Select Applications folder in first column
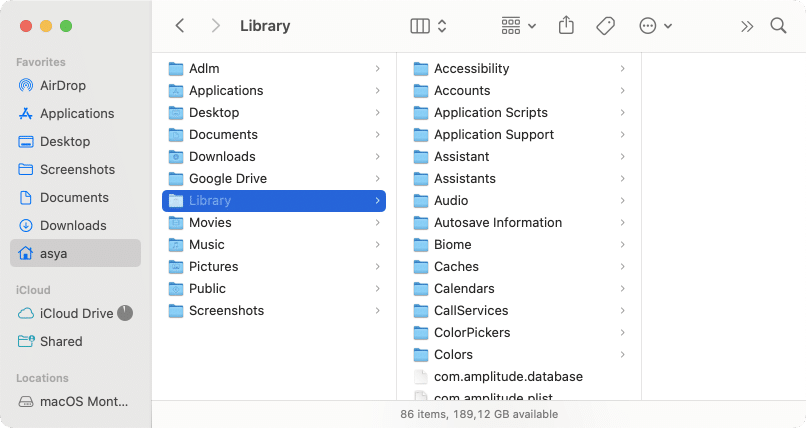Image resolution: width=806 pixels, height=428 pixels. (x=274, y=90)
